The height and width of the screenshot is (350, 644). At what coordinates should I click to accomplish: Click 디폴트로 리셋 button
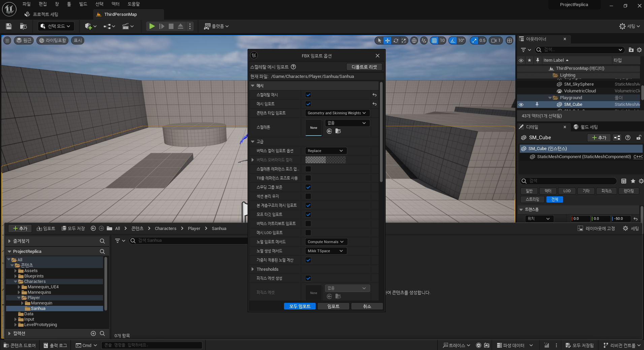(364, 67)
